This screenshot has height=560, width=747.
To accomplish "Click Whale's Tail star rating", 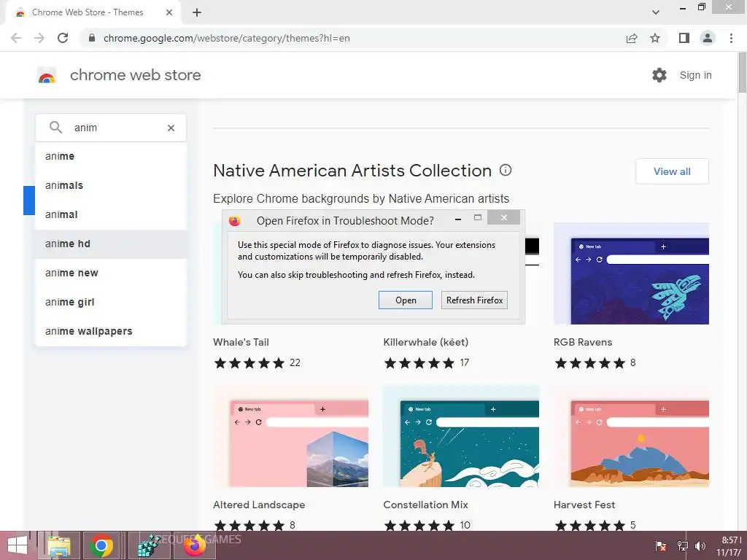I will (249, 363).
